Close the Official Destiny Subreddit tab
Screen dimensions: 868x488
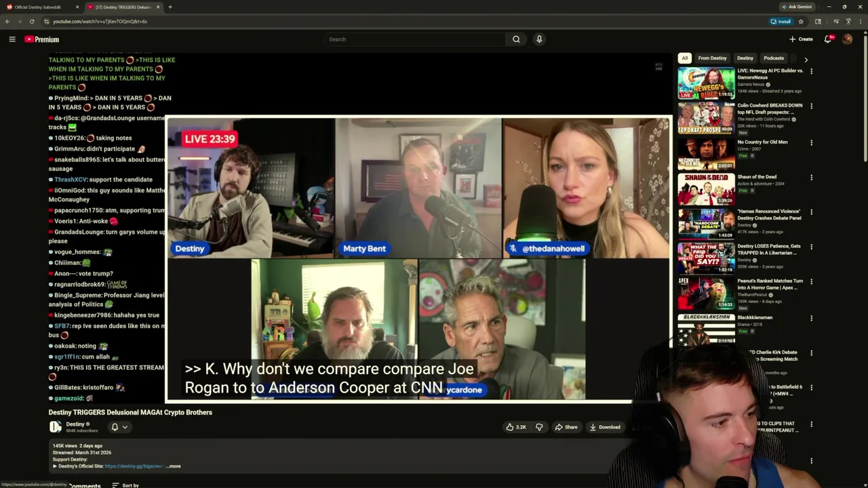(77, 7)
